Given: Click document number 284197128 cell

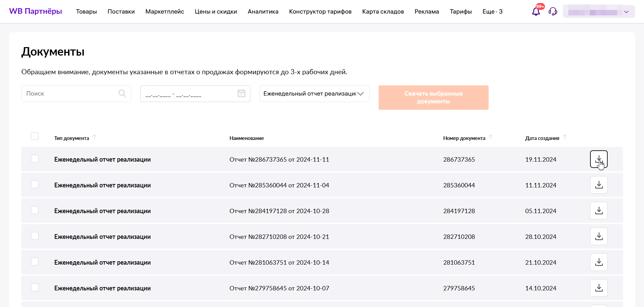Looking at the screenshot, I should click(x=459, y=211).
